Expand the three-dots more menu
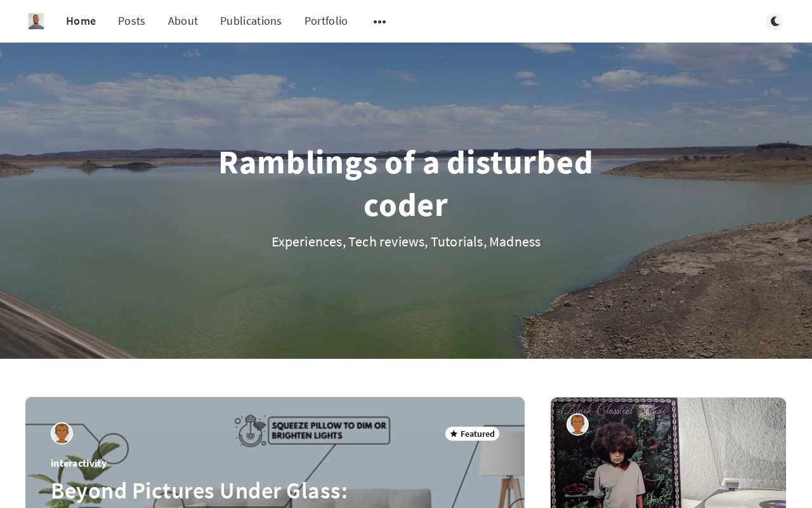The height and width of the screenshot is (508, 812). [x=379, y=22]
